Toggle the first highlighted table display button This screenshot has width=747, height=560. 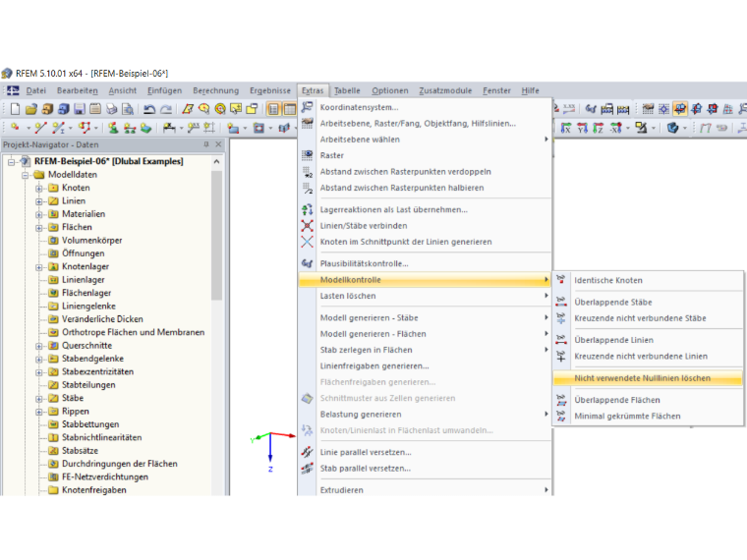(x=273, y=109)
